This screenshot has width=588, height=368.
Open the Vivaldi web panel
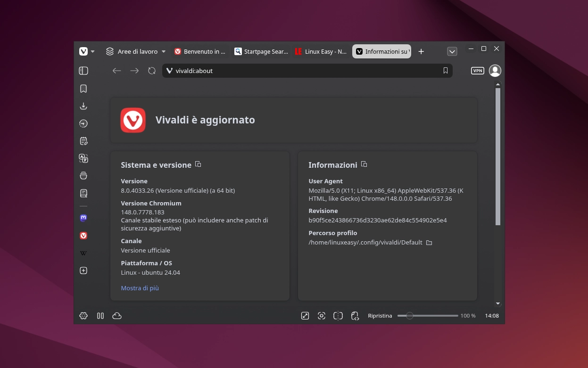(83, 236)
